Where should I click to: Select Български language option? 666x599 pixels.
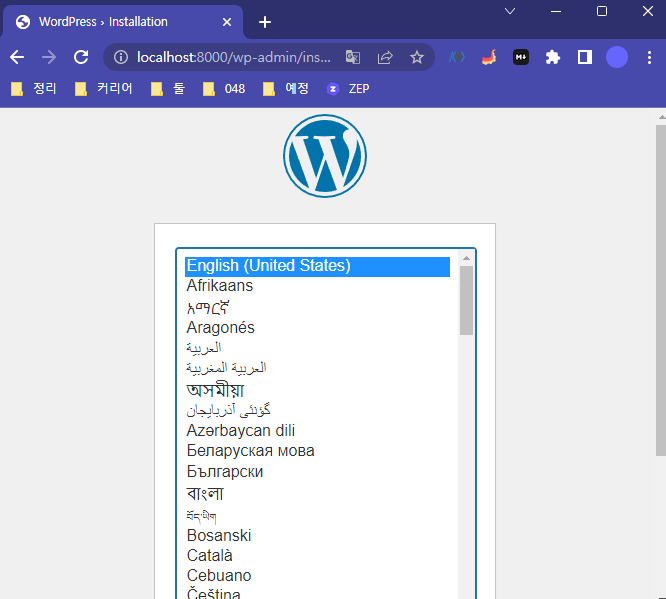[x=317, y=472]
